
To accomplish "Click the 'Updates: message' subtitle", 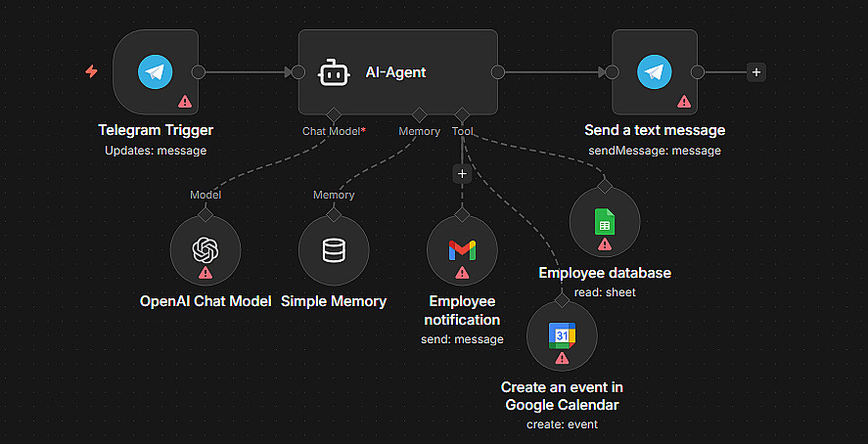I will tap(156, 151).
